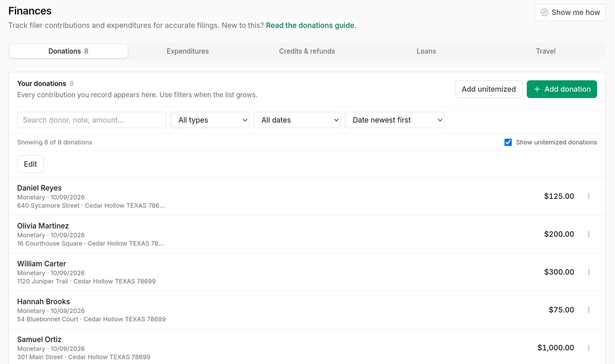Screen dimensions: 615x364
Task: Select the Olivia Martinez donor name
Action: point(43,226)
